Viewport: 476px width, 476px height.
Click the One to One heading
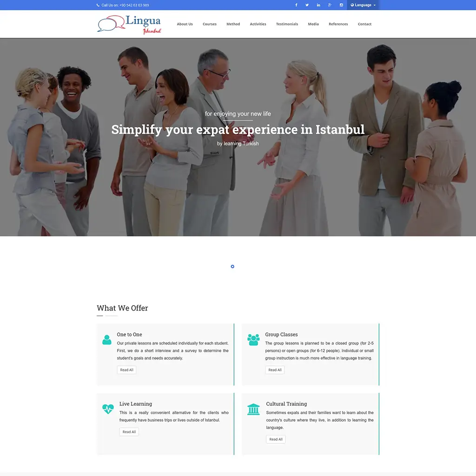point(129,334)
